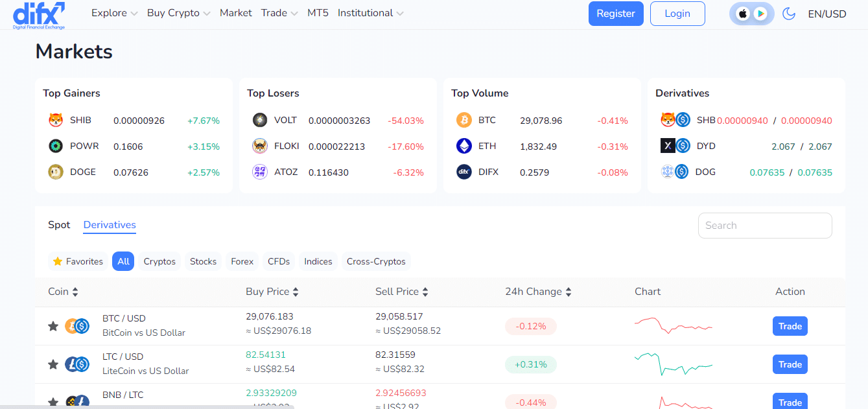
Task: Click the Register button
Action: (615, 13)
